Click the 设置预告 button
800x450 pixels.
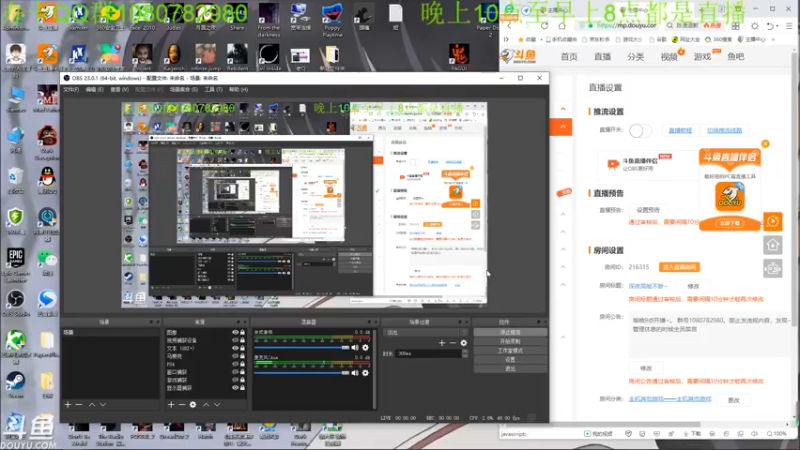(x=648, y=210)
